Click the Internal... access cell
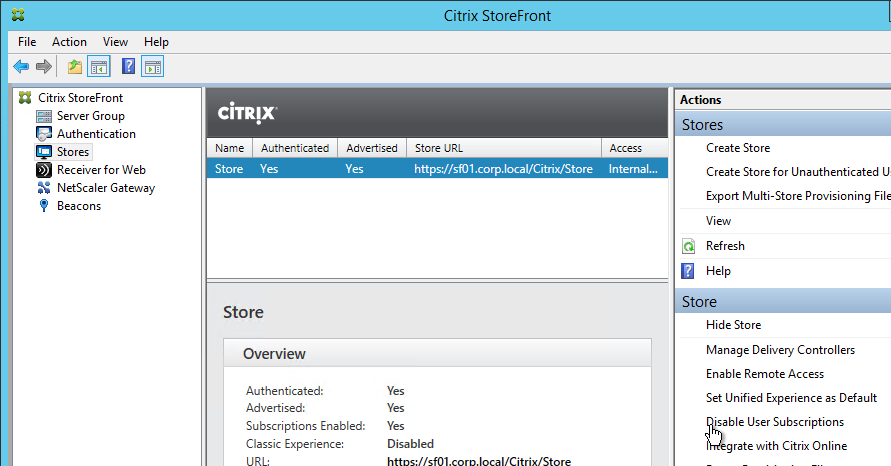The width and height of the screenshot is (891, 466). [x=633, y=169]
